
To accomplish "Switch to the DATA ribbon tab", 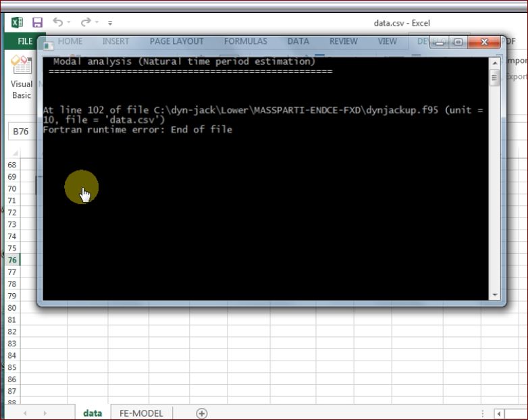I will tap(298, 41).
